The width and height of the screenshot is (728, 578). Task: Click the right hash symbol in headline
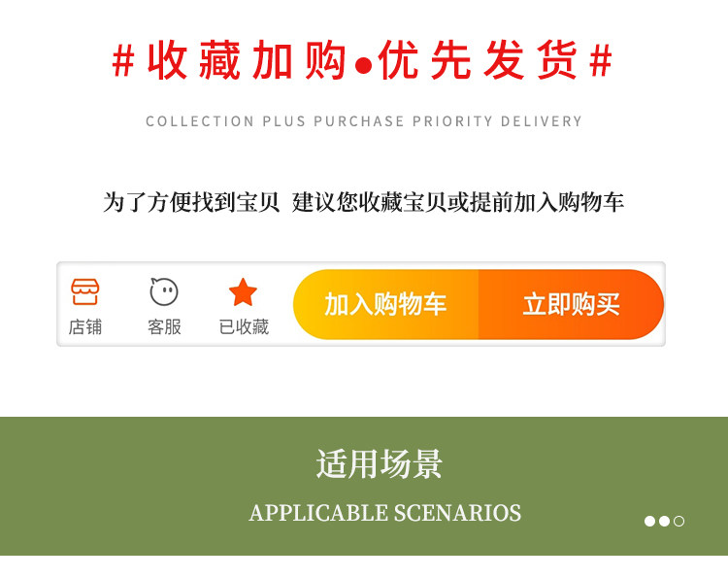click(x=601, y=60)
